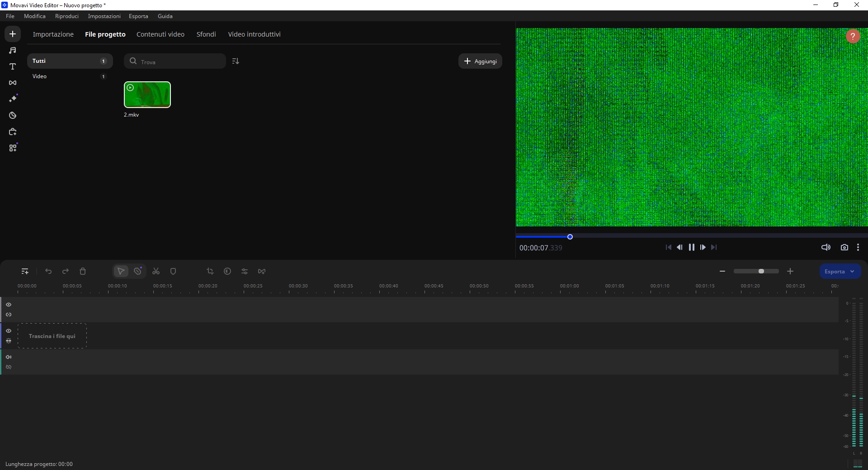Click the add track icon on timeline toolbar
This screenshot has width=868, height=470.
click(x=25, y=271)
